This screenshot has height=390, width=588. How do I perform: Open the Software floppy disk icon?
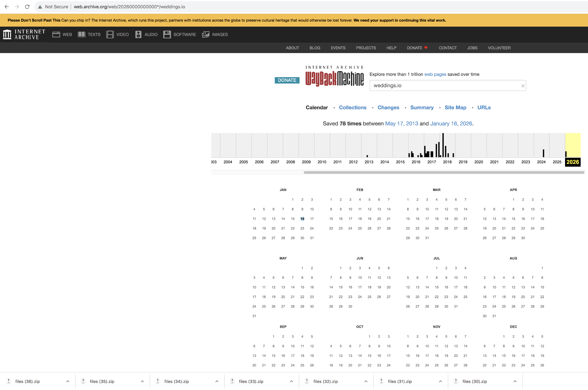pos(167,34)
